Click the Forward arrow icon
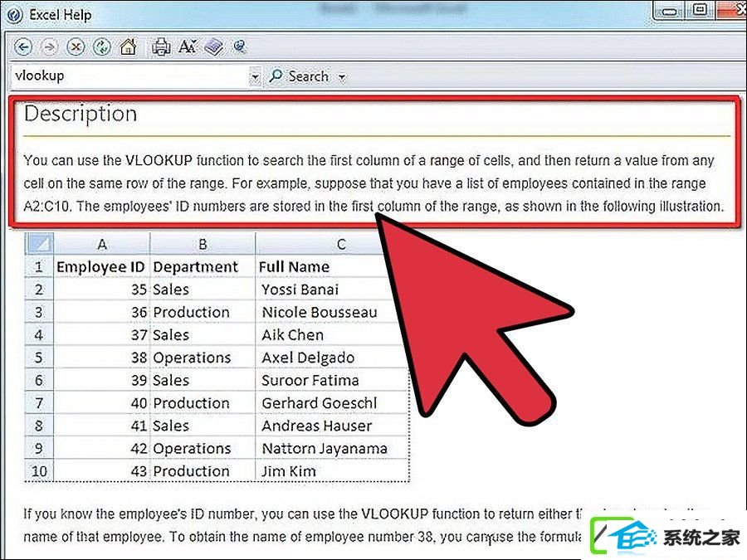 [x=49, y=47]
